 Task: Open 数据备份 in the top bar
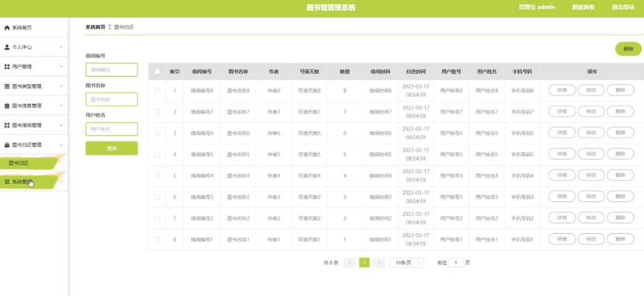pyautogui.click(x=583, y=8)
